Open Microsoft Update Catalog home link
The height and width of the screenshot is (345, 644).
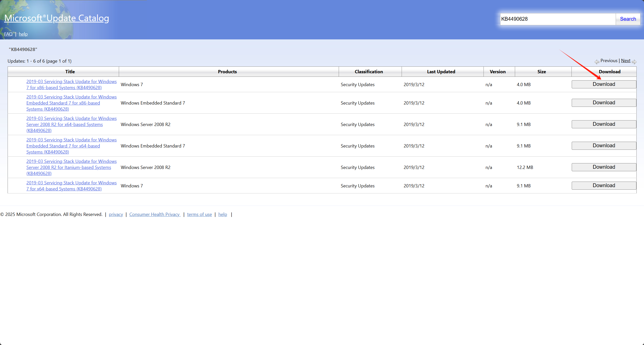57,18
